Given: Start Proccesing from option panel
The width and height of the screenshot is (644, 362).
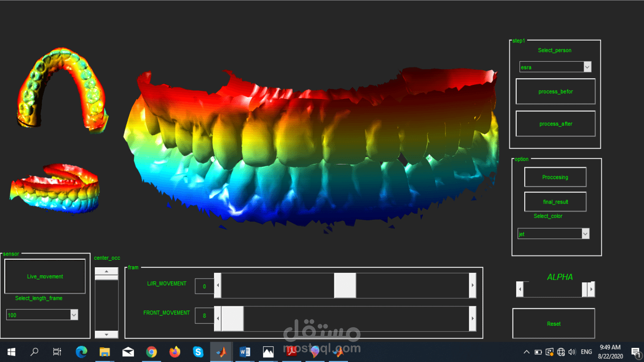Looking at the screenshot, I should (x=555, y=177).
